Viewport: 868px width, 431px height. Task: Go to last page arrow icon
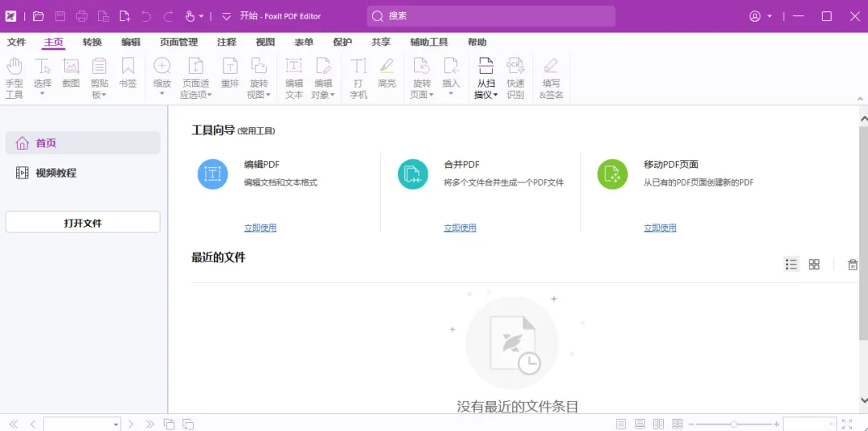click(149, 425)
